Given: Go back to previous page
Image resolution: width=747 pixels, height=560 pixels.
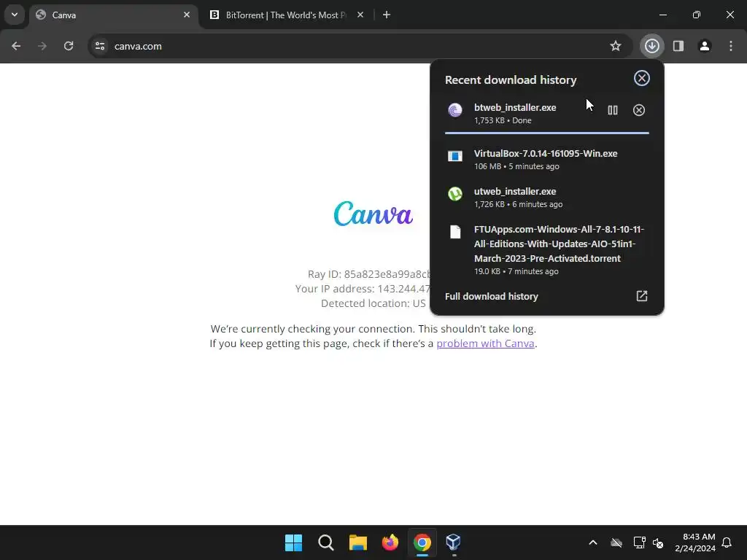Looking at the screenshot, I should [16, 46].
